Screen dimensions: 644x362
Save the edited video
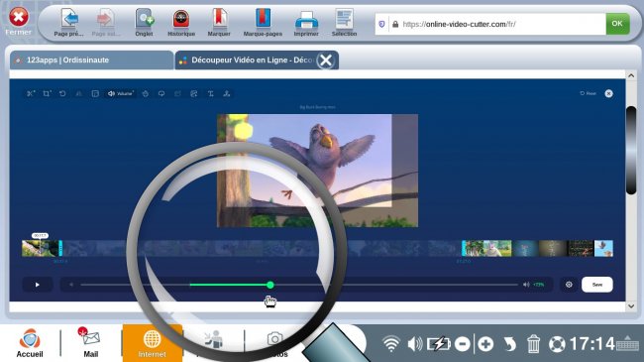point(597,285)
